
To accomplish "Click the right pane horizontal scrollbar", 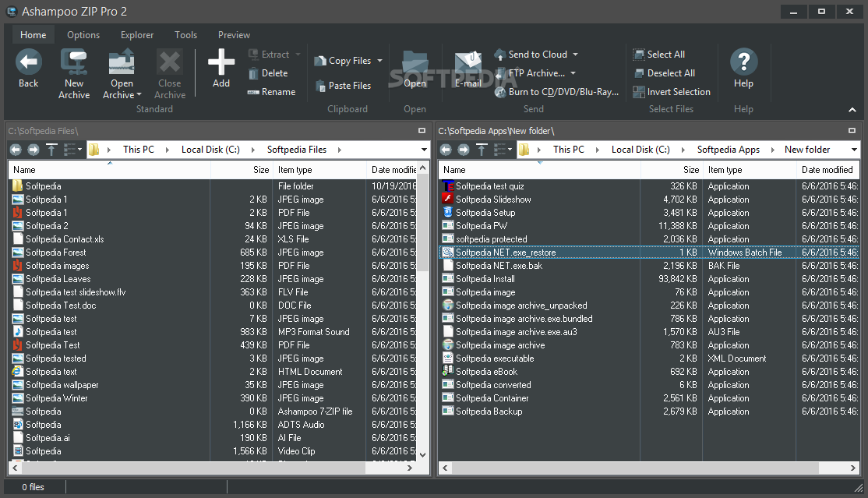I will 635,468.
